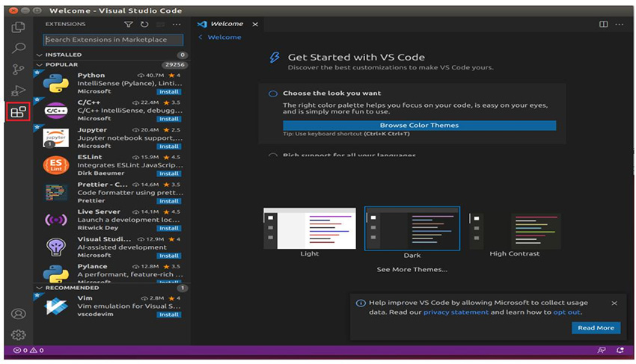
Task: Click the Python extension logo
Action: [55, 83]
